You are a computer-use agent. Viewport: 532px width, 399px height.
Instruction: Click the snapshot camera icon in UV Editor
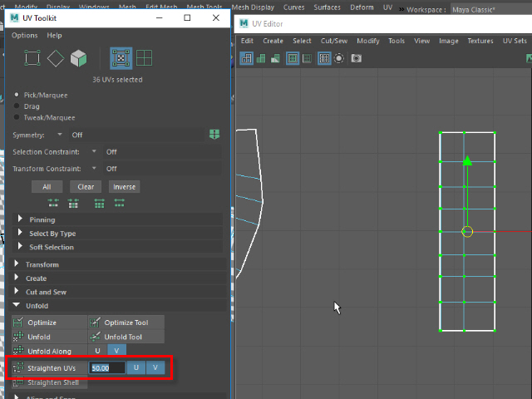(x=356, y=58)
